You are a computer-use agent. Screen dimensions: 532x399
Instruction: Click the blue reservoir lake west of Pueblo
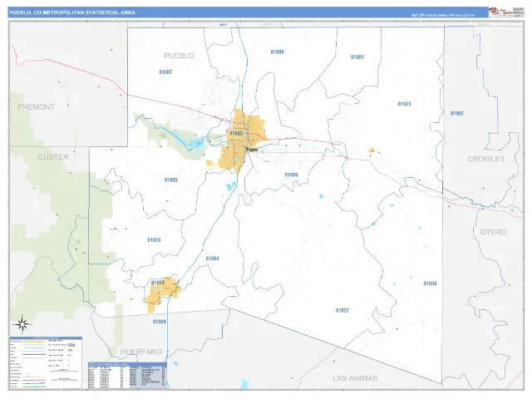coord(194,144)
